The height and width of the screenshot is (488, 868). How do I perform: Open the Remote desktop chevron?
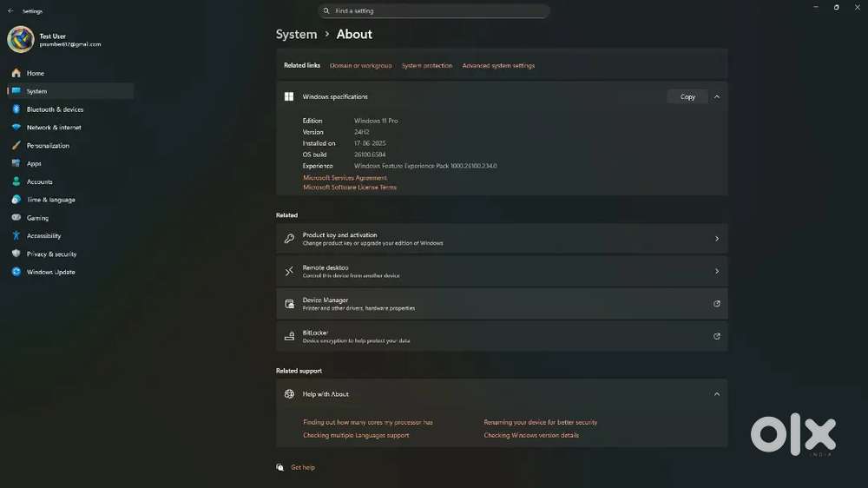[716, 272]
